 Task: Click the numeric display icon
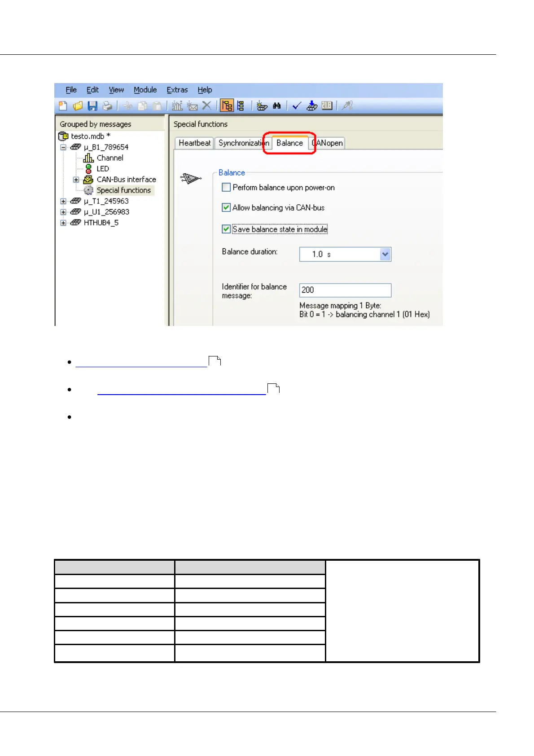tap(327, 106)
